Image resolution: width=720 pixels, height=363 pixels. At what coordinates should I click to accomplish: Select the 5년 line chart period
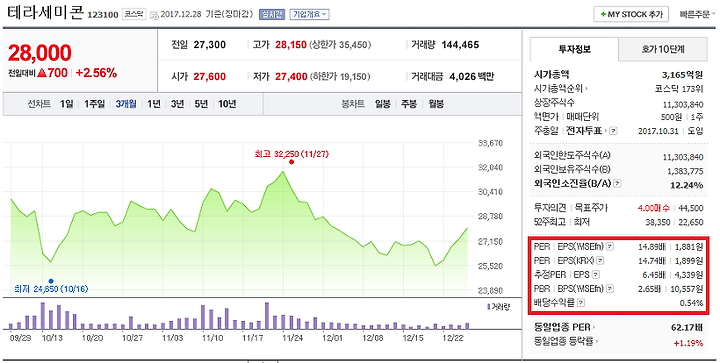pos(201,104)
